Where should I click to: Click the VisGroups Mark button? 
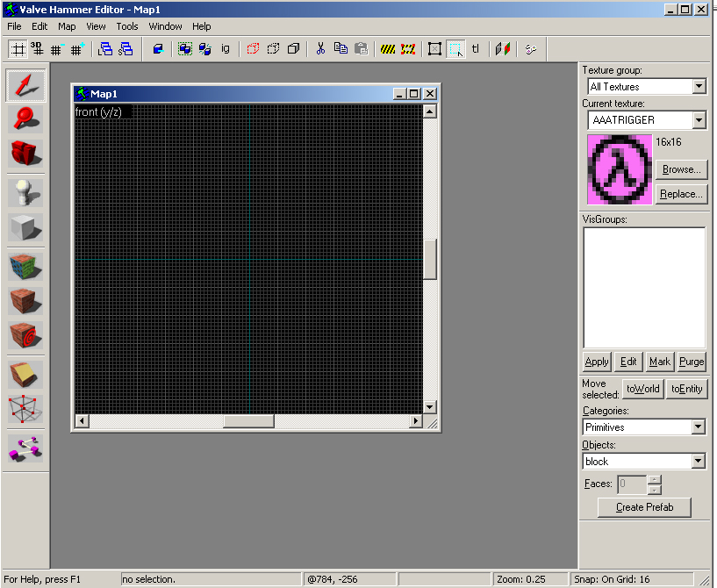point(660,362)
